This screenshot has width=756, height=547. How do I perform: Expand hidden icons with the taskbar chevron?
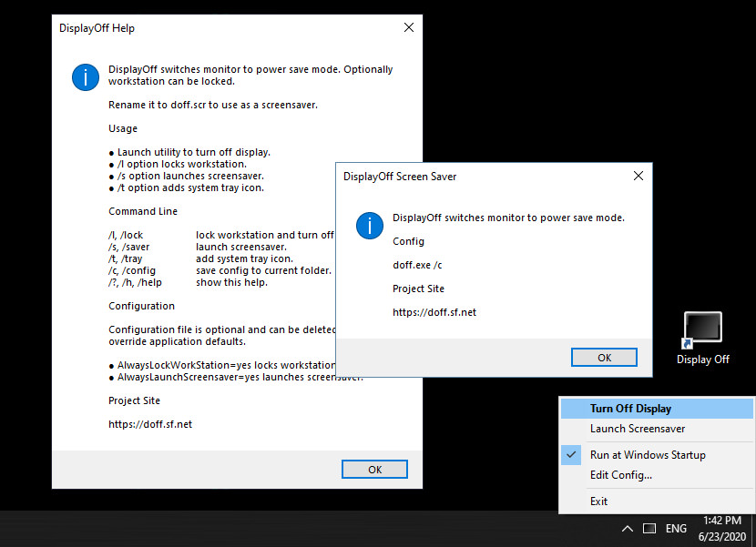(x=627, y=528)
